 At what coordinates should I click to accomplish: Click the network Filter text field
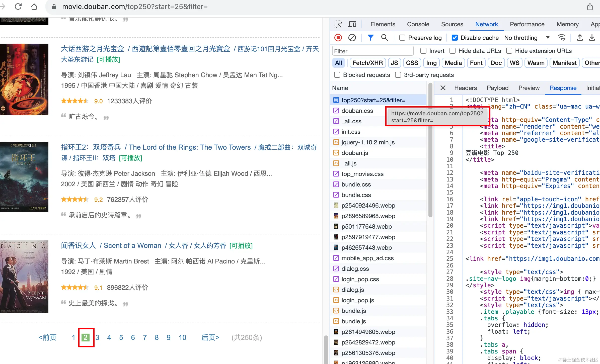pyautogui.click(x=373, y=51)
